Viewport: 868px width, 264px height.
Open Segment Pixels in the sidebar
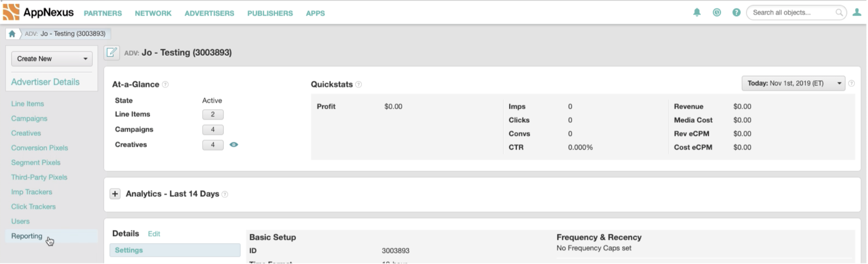pyautogui.click(x=36, y=163)
